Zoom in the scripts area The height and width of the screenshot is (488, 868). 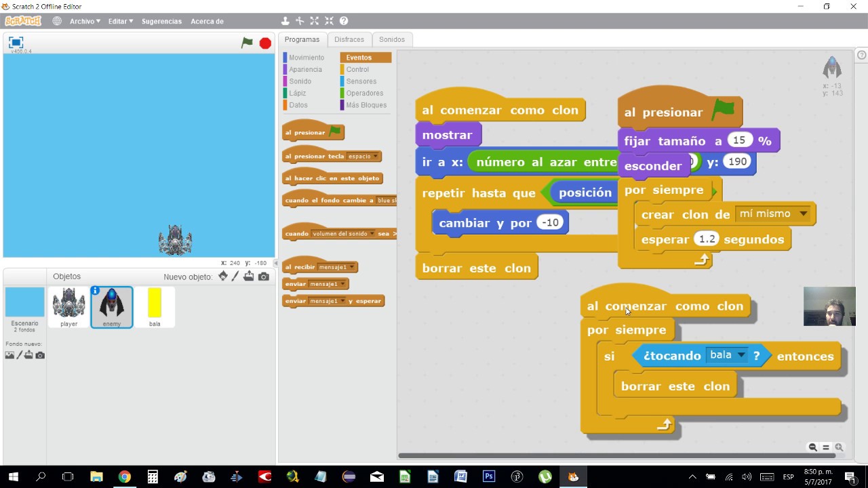tap(839, 447)
